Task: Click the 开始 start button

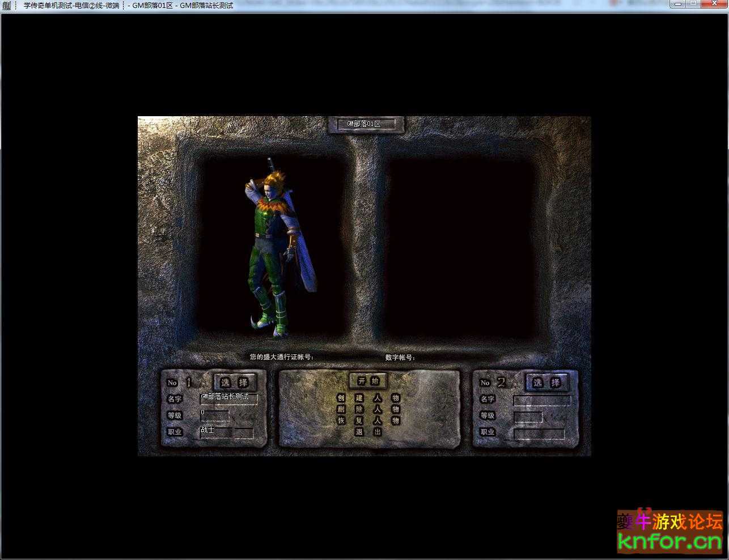Action: tap(368, 381)
